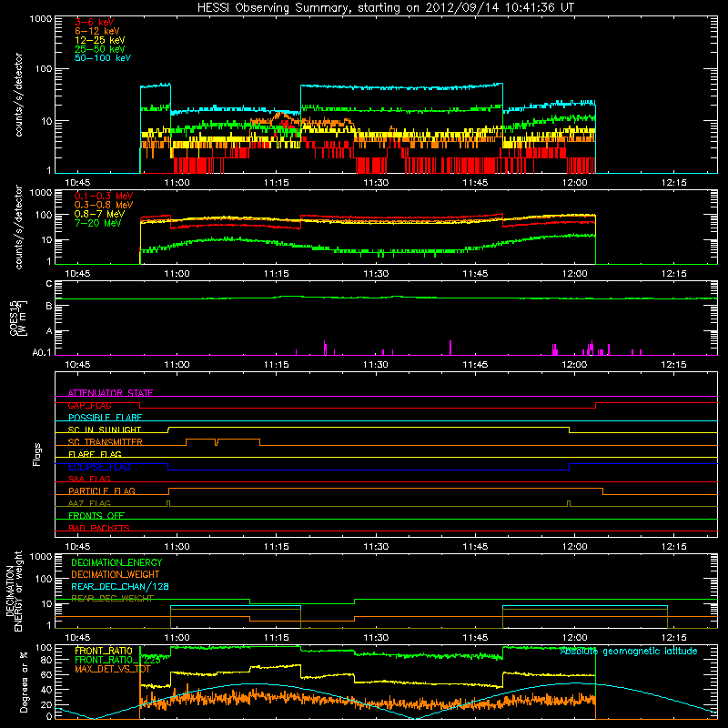Click the HESSI Observing Summary title
The width and height of the screenshot is (728, 728).
click(386, 7)
